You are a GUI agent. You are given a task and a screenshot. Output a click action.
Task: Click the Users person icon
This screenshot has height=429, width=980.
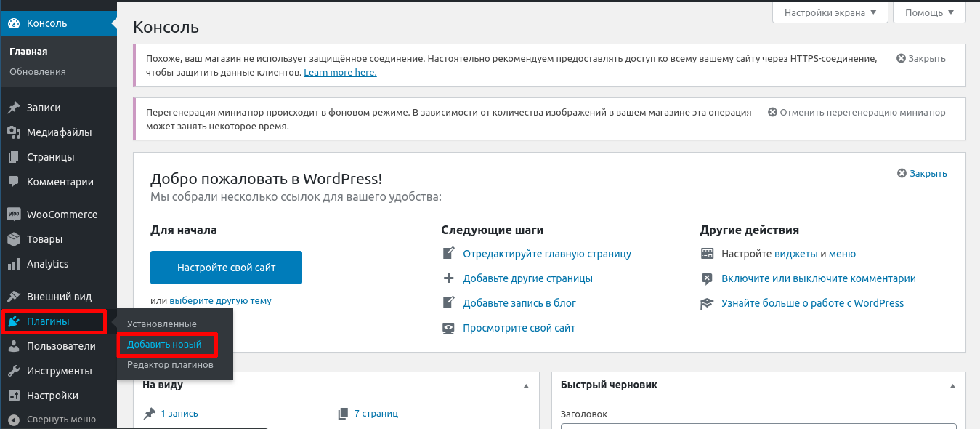(x=13, y=346)
